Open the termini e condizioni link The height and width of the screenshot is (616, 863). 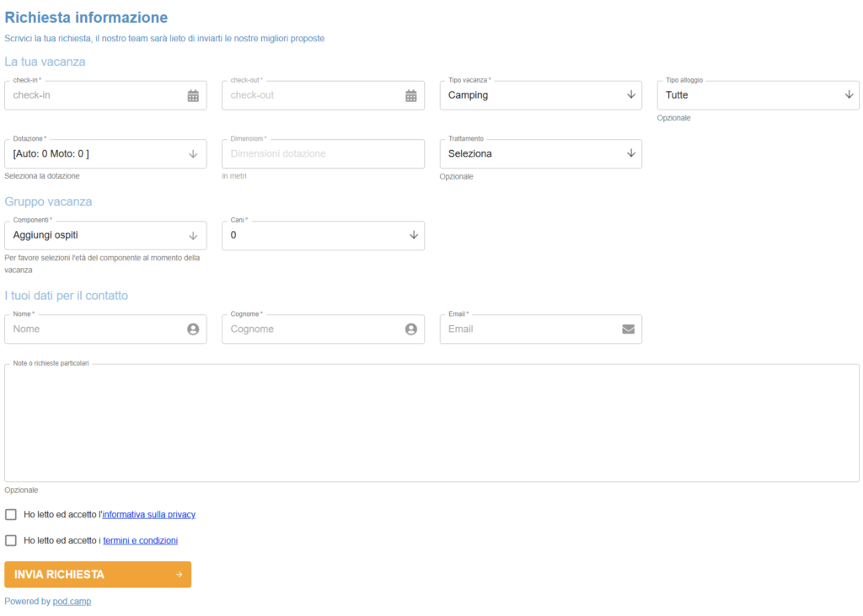pos(140,541)
